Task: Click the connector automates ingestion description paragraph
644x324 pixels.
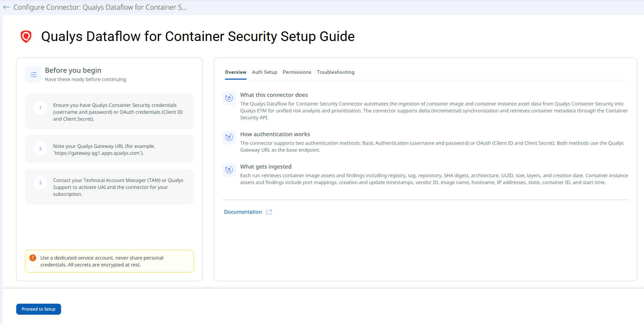Action: click(x=434, y=111)
